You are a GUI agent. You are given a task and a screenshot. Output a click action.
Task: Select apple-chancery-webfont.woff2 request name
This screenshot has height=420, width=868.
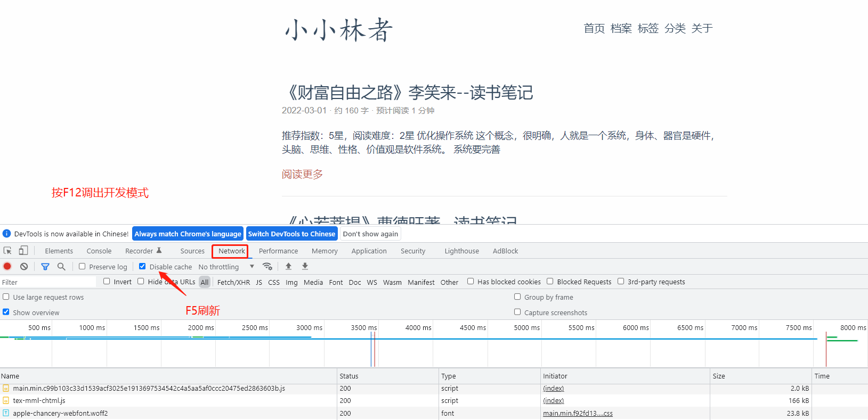point(60,413)
